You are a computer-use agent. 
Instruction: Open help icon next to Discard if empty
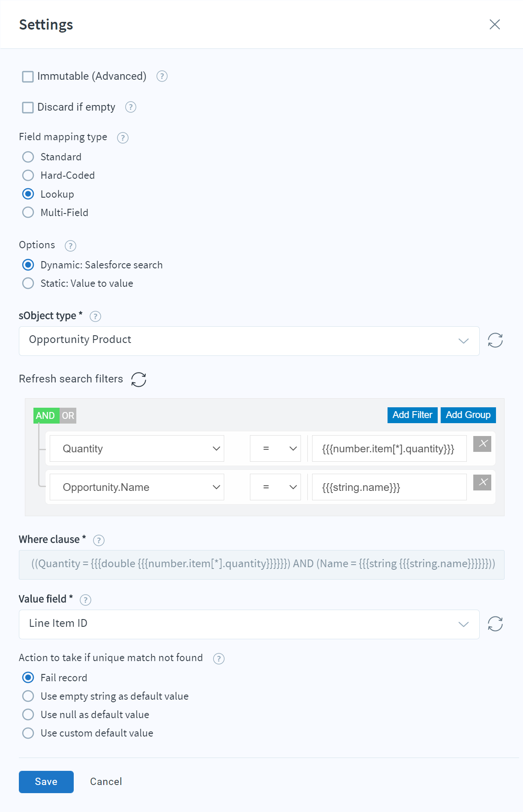131,107
